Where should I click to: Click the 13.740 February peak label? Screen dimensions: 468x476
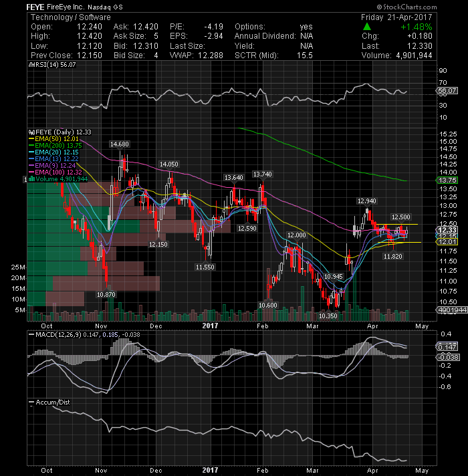pos(263,174)
